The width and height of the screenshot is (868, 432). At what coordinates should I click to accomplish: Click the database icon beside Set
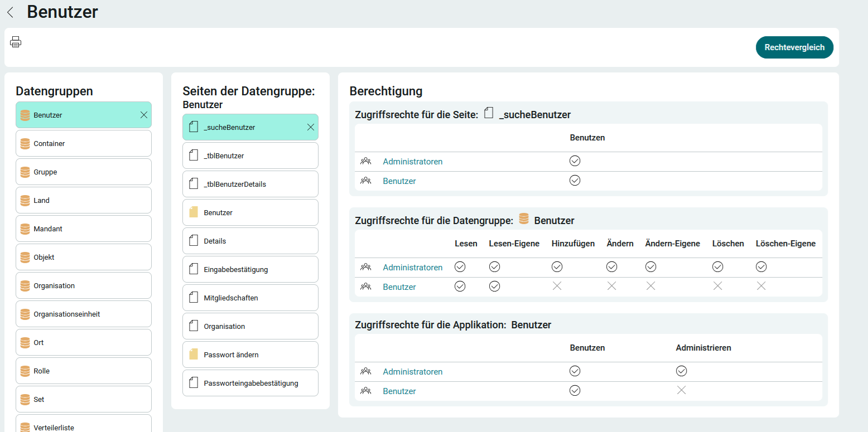tap(25, 399)
